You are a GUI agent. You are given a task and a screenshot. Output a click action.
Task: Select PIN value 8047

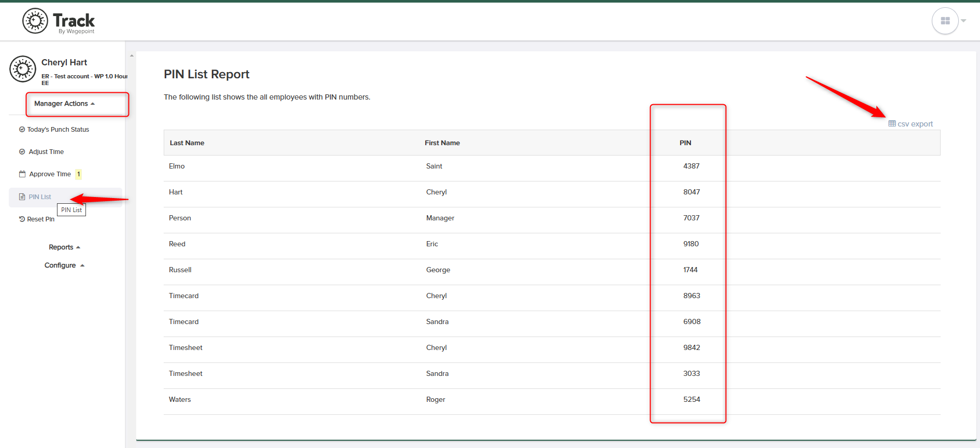(x=691, y=192)
